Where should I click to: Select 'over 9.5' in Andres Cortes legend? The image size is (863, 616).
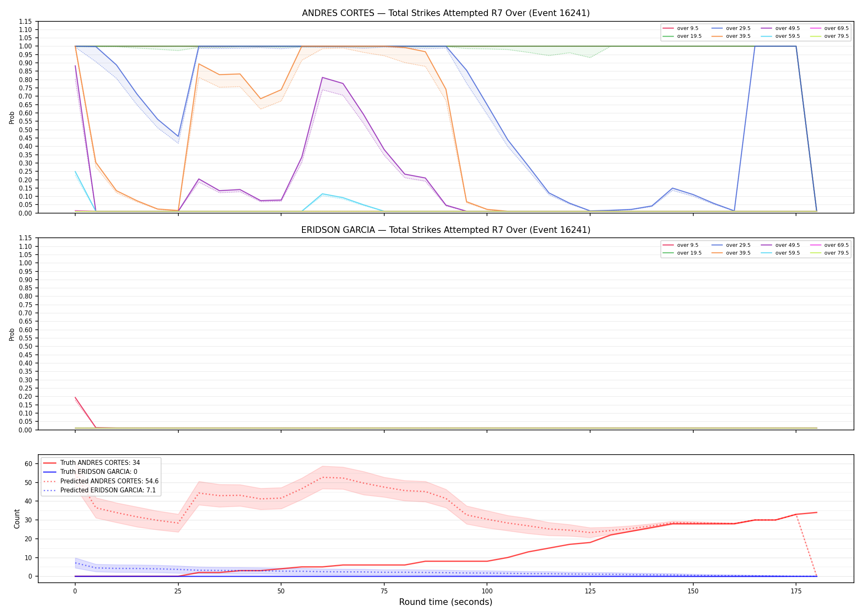tap(688, 28)
